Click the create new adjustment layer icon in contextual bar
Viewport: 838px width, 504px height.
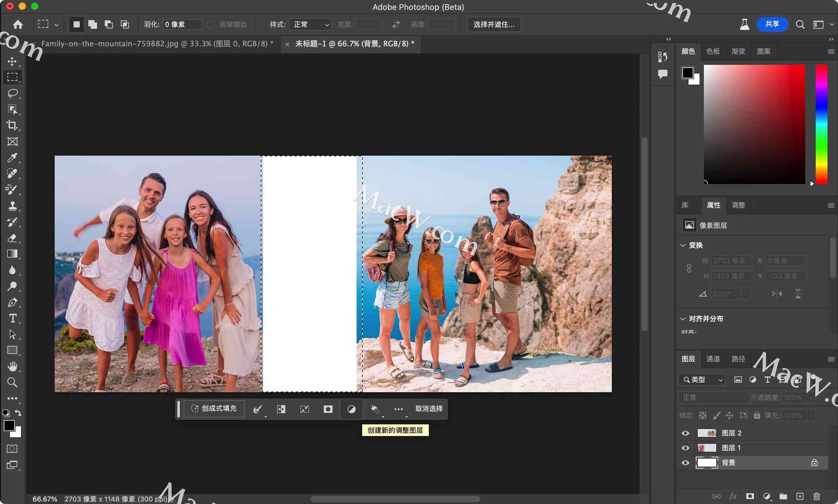tap(351, 409)
